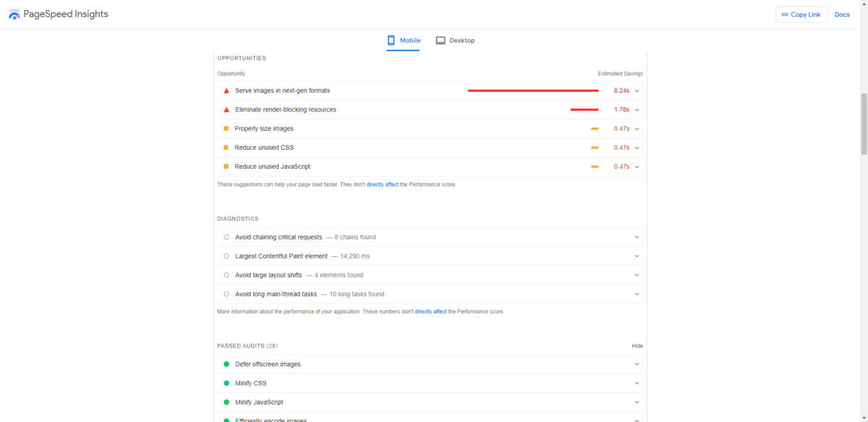Expand Largest Contentful Paint element chevron
Screen dimensions: 868x422
[637, 256]
